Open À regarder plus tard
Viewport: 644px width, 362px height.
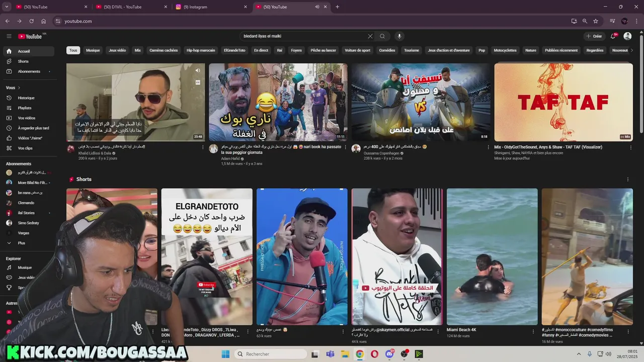point(28,128)
